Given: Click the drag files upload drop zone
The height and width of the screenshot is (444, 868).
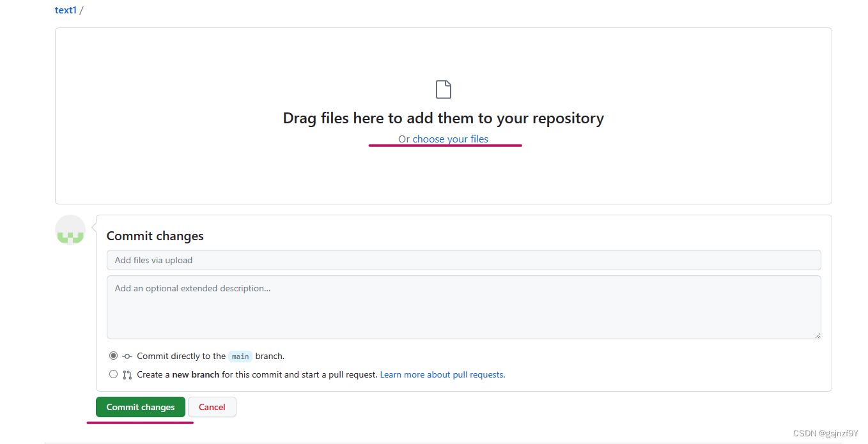Looking at the screenshot, I should point(444,115).
